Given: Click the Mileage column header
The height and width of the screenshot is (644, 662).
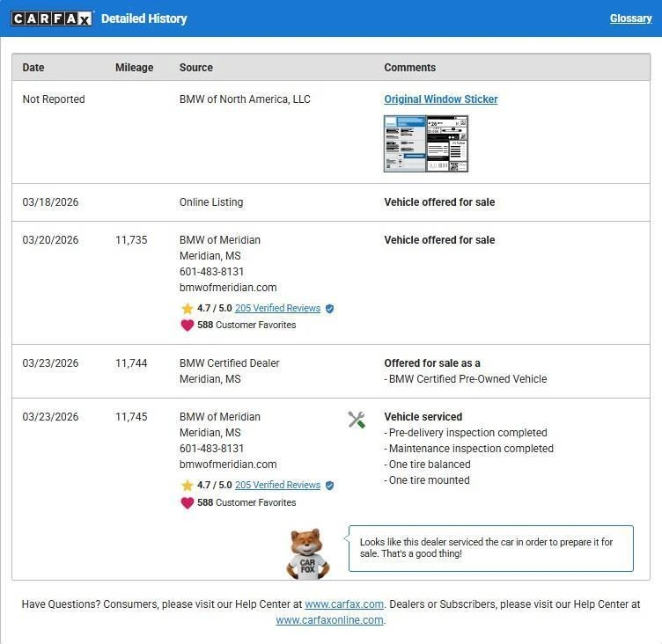Looking at the screenshot, I should tap(134, 68).
